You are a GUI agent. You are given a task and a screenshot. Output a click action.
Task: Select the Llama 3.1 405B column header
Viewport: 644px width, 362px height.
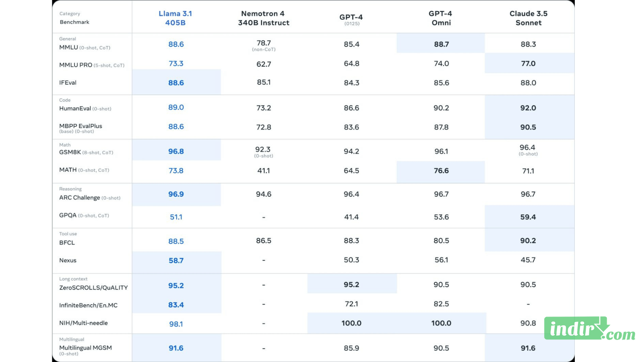[x=175, y=18]
